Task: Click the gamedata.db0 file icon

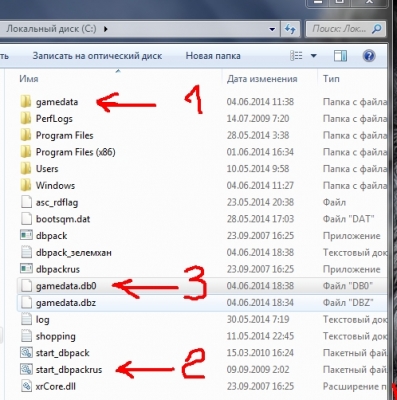Action: (x=26, y=286)
